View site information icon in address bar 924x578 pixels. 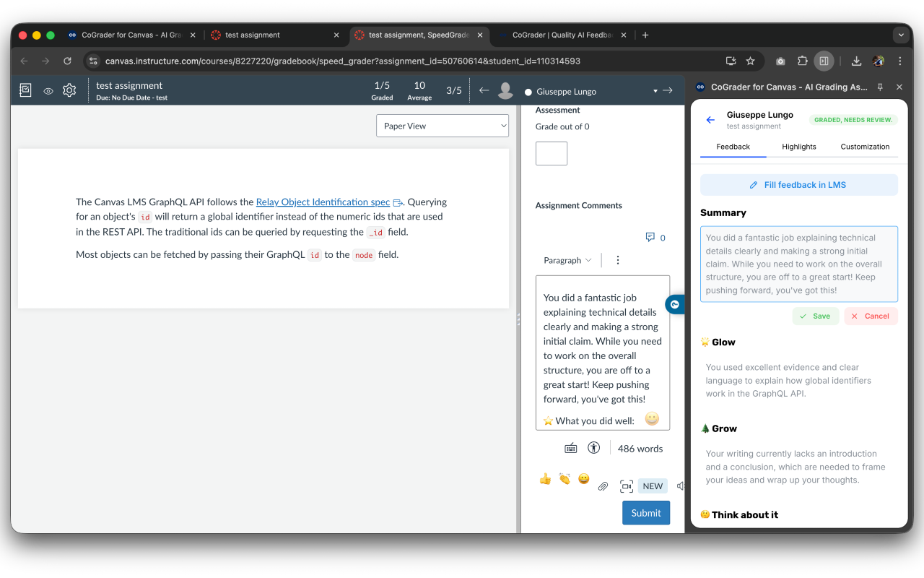point(92,61)
